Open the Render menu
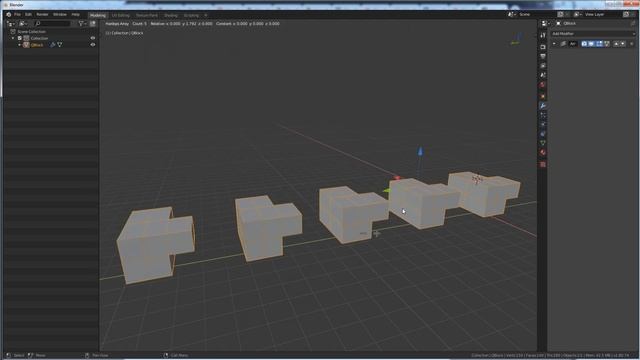This screenshot has height=360, width=640. coord(42,14)
